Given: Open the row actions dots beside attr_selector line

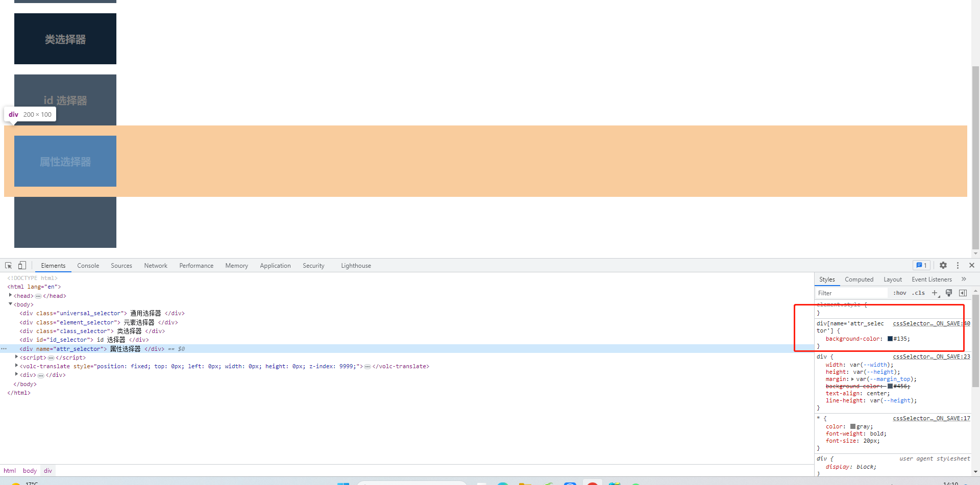Looking at the screenshot, I should click(4, 349).
